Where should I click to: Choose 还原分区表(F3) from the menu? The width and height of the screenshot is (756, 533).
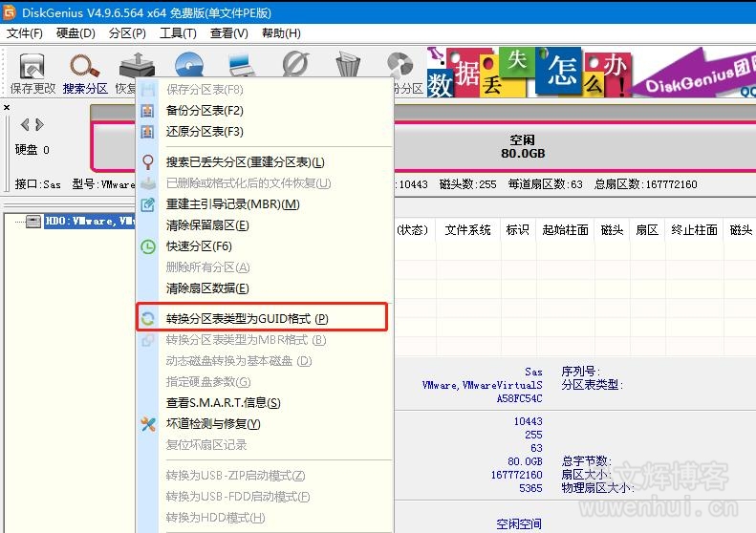coord(205,131)
